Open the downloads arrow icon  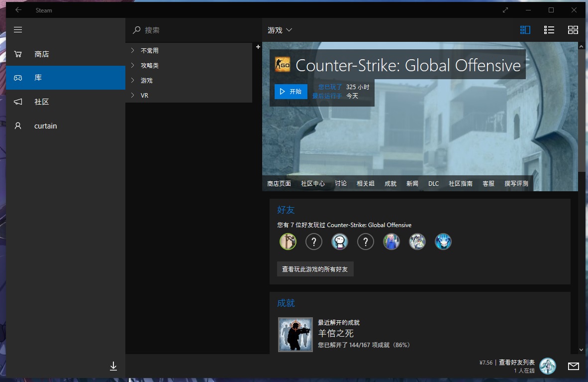point(113,367)
